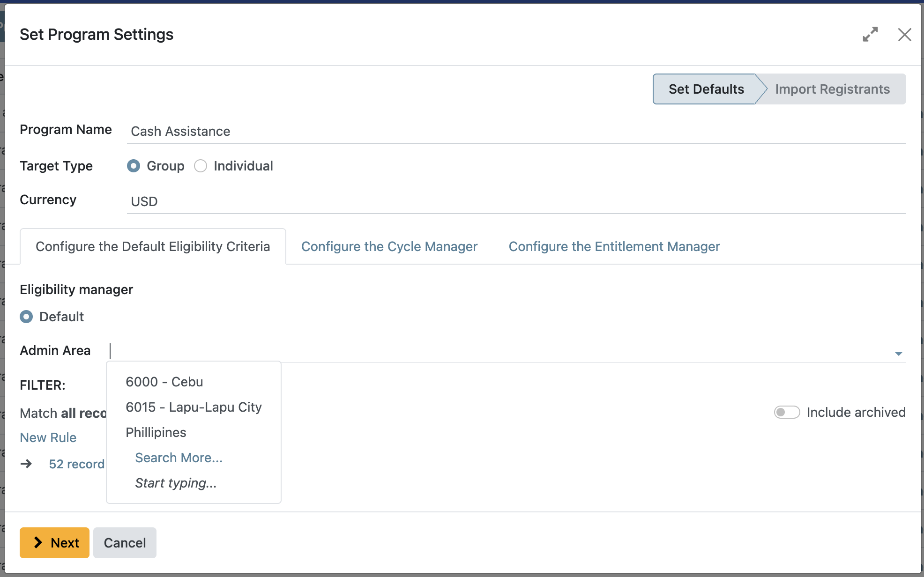The image size is (924, 577).
Task: Add a filter with New Rule
Action: (x=48, y=437)
